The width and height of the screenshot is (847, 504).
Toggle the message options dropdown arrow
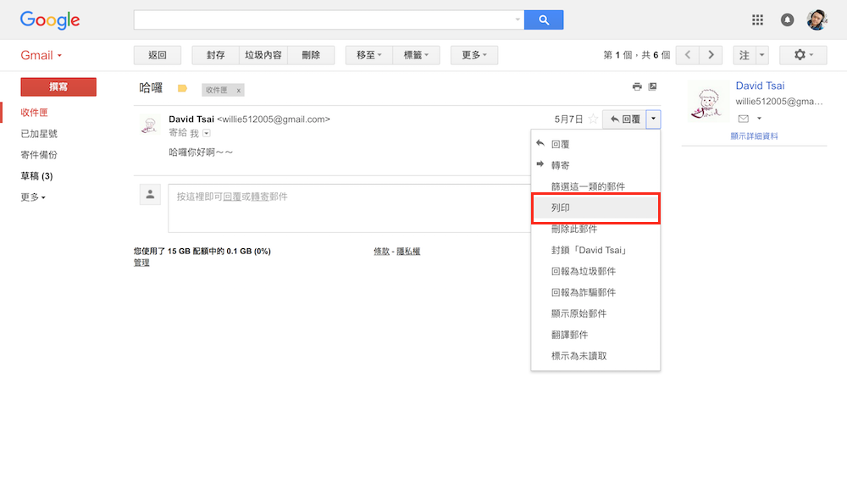coord(653,119)
